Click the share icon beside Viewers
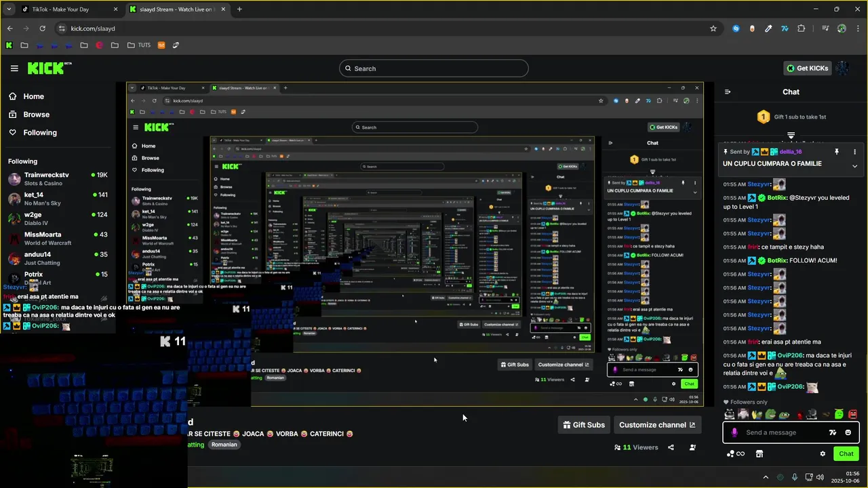The image size is (868, 488). [x=671, y=447]
